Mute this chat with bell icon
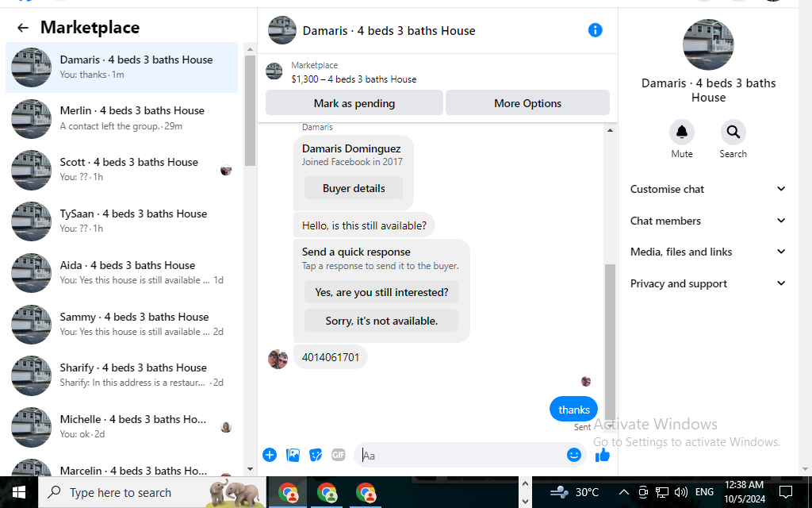This screenshot has height=508, width=812. (681, 133)
